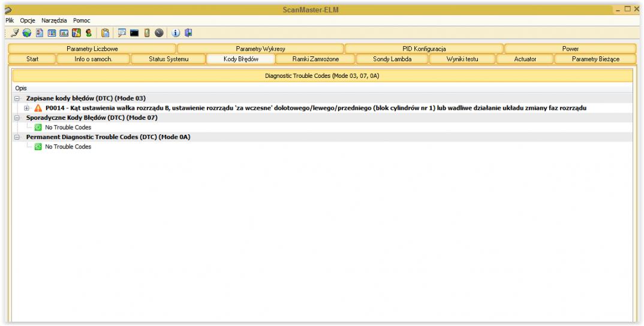Select 'No Trouble Codes' text under Mode 07
The width and height of the screenshot is (644, 326).
click(x=68, y=128)
